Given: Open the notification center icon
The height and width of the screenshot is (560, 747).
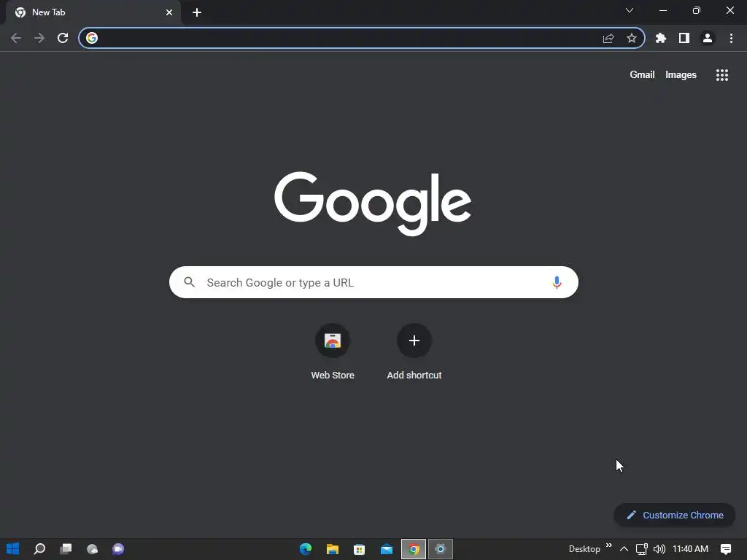Looking at the screenshot, I should (726, 549).
